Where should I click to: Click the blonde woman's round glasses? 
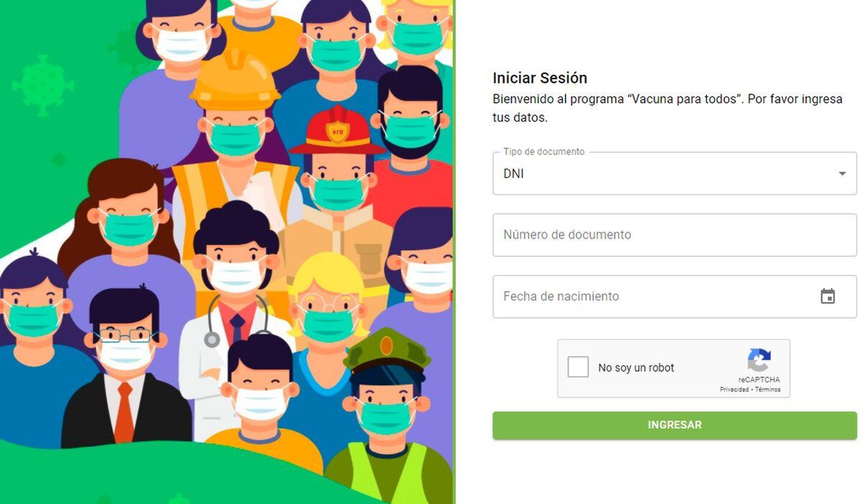point(327,305)
